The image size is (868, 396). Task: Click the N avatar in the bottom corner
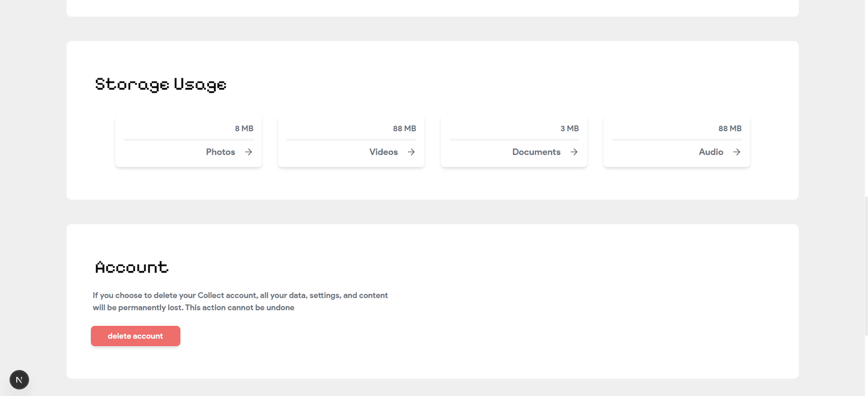19,380
